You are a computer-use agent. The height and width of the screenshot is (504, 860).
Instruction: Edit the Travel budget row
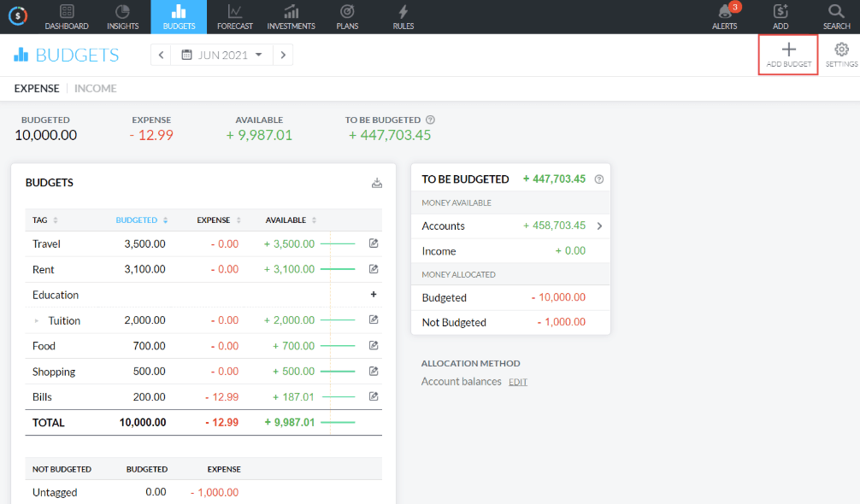[x=374, y=243]
